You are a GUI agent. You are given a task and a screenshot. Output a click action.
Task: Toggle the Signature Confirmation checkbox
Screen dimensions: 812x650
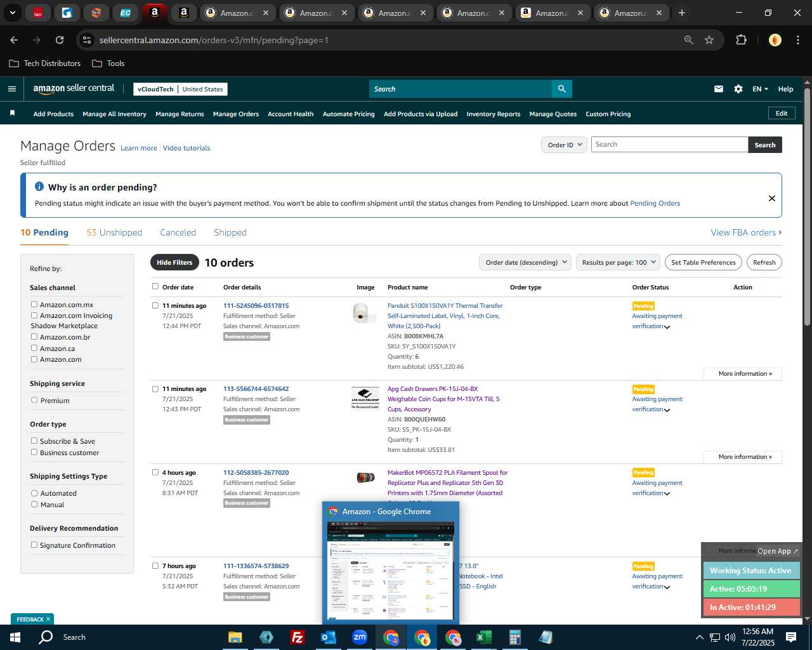click(34, 545)
